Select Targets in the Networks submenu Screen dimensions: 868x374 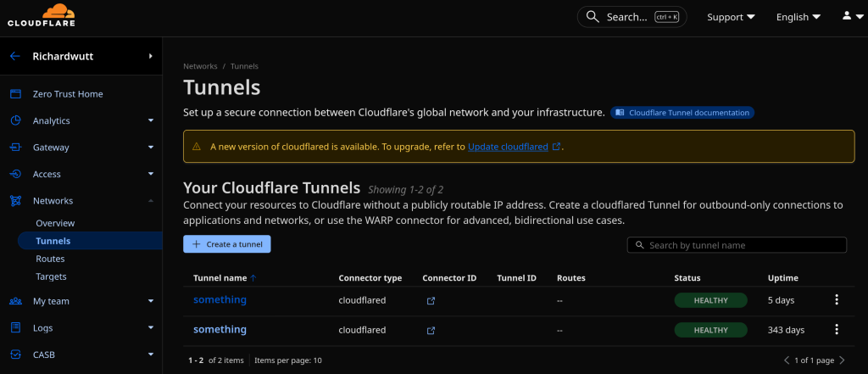click(x=51, y=276)
